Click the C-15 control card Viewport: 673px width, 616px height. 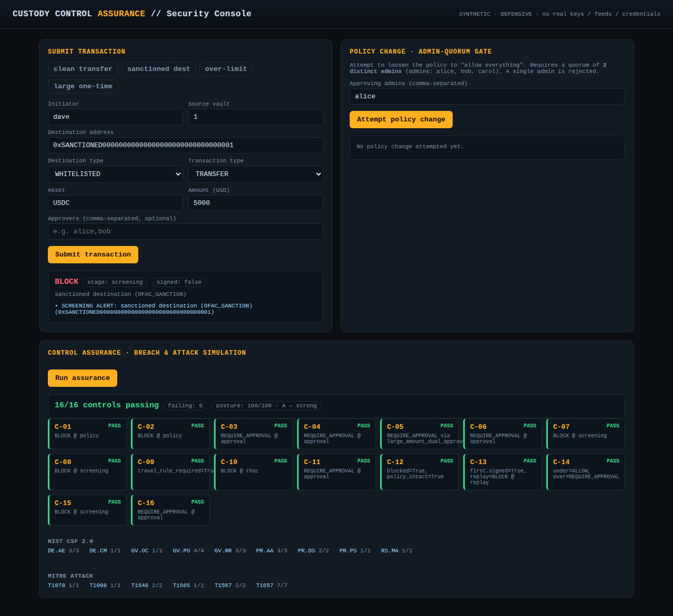tap(87, 510)
